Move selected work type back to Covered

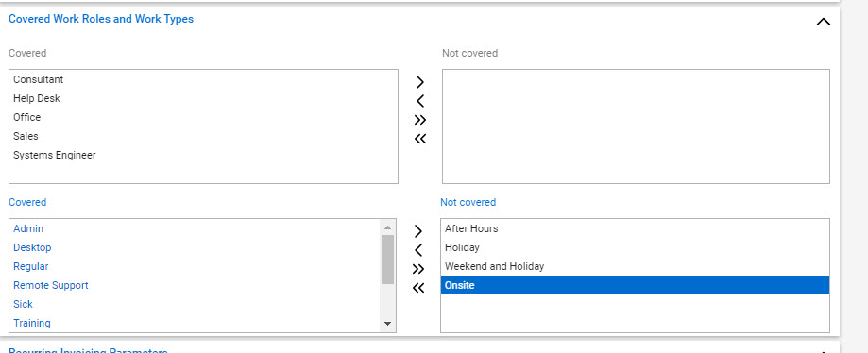click(x=418, y=250)
